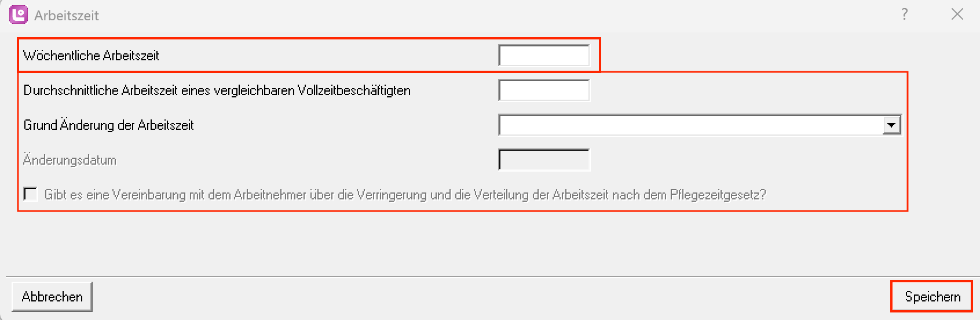
Task: Click the horizontal separator line above the buttons
Action: click(x=490, y=276)
